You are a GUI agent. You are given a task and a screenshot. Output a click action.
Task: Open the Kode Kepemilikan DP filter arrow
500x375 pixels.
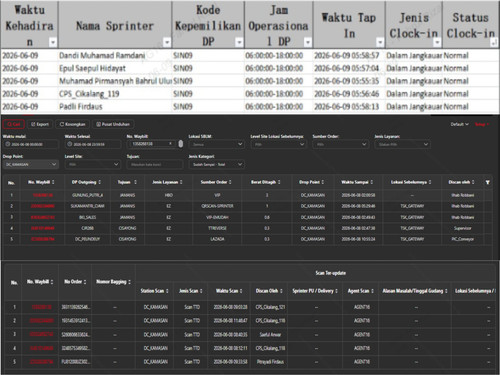tap(239, 42)
